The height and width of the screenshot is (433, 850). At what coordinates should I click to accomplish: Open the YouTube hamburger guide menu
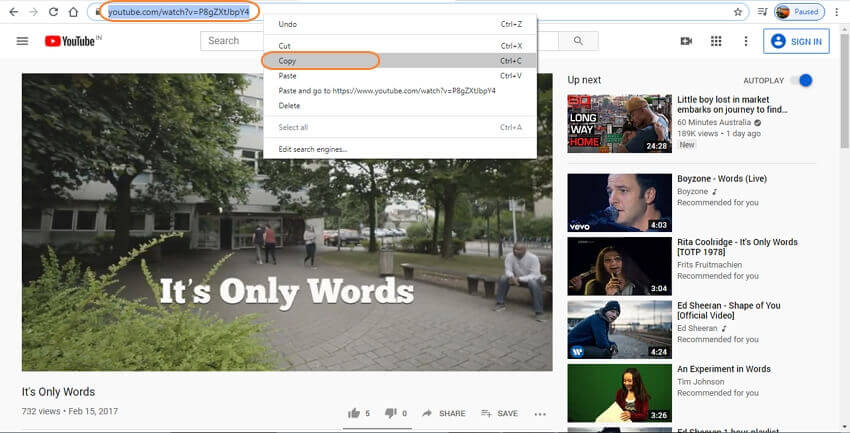[22, 41]
